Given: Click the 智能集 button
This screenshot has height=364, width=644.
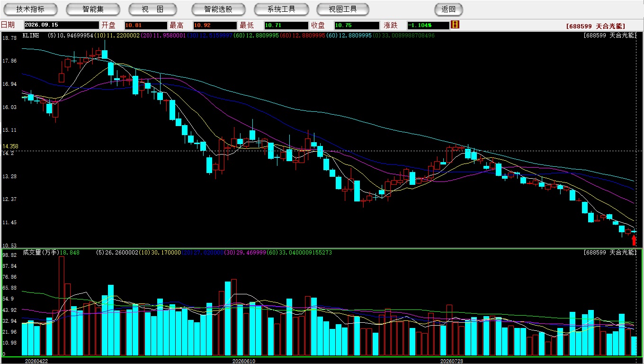Looking at the screenshot, I should pyautogui.click(x=93, y=9).
